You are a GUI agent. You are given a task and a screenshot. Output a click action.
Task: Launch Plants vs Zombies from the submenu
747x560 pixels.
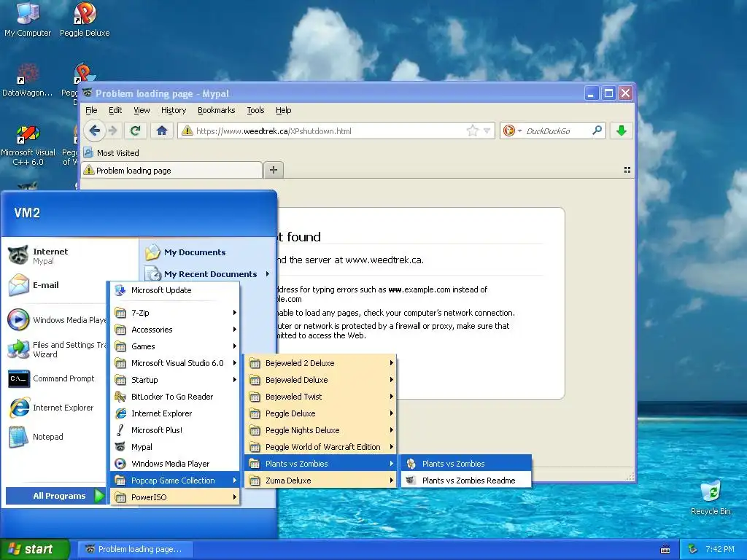pos(466,464)
